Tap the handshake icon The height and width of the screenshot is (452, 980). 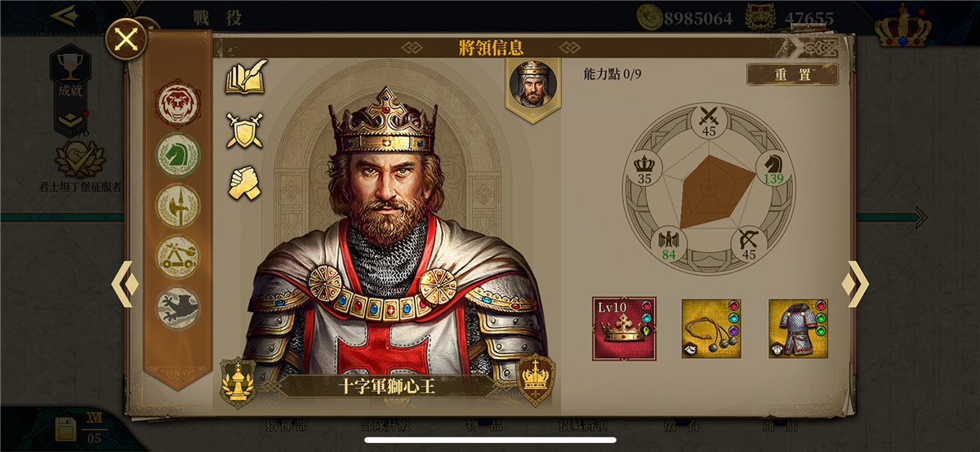pyautogui.click(x=244, y=183)
